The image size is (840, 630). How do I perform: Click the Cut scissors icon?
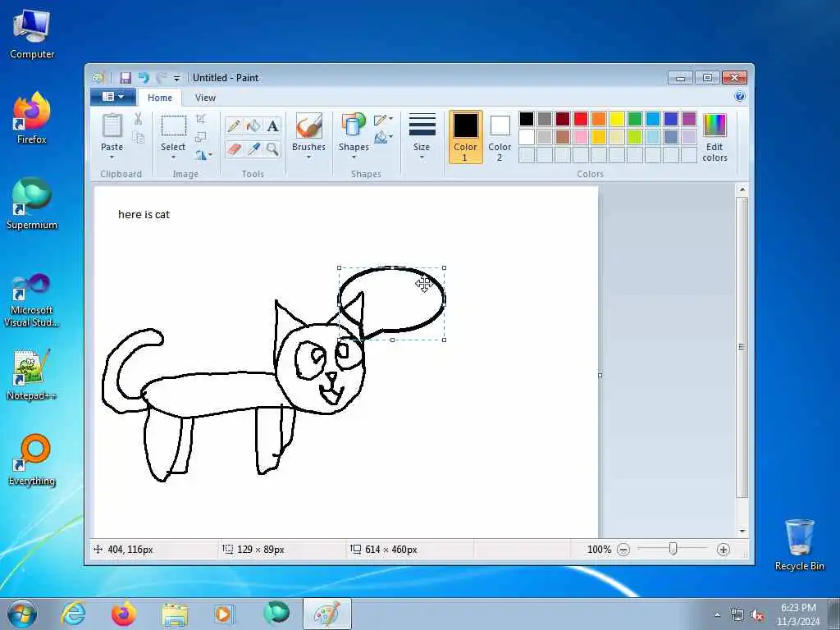(138, 118)
